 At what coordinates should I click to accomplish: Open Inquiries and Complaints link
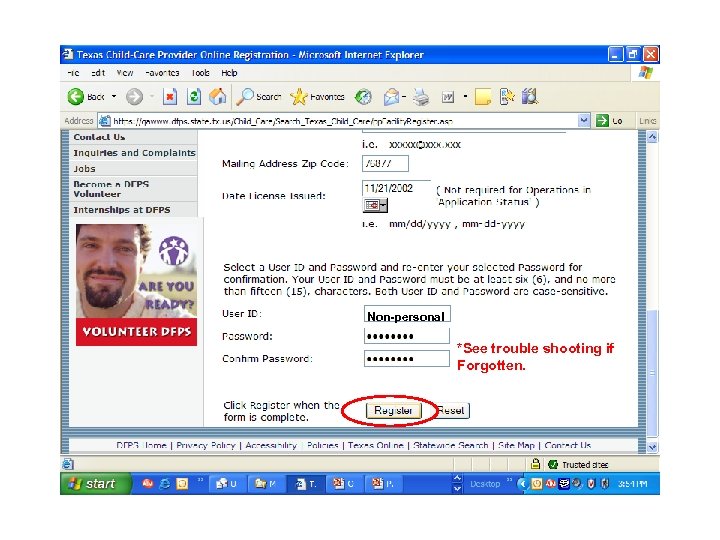click(135, 152)
